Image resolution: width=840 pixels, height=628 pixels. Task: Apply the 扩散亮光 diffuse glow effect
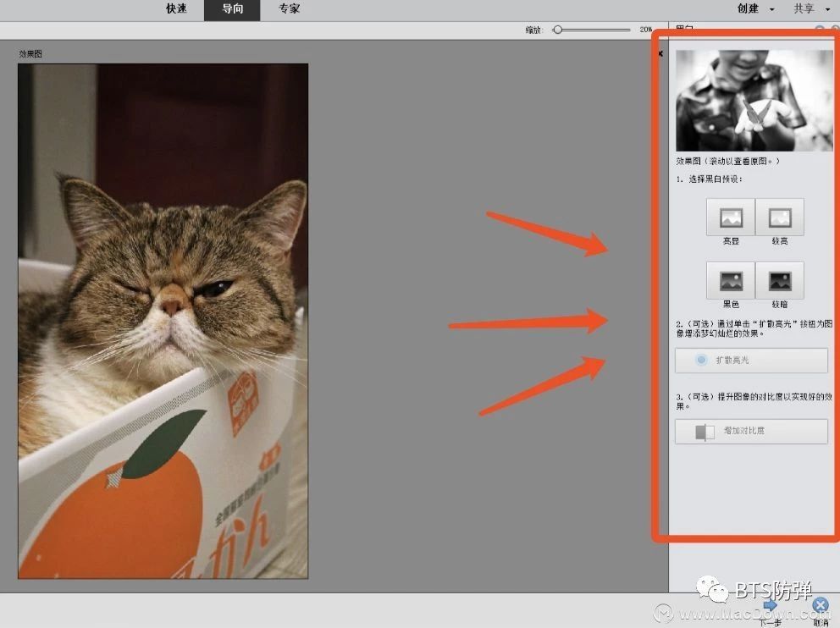(751, 361)
